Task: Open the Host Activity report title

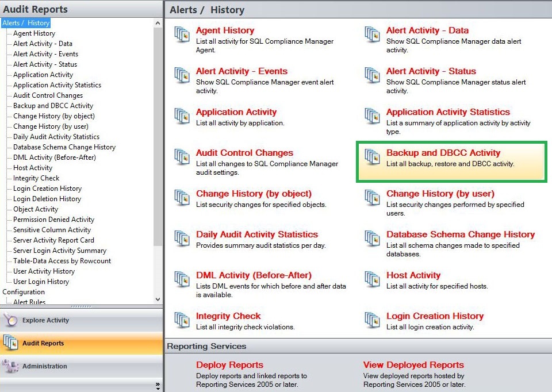Action: coord(413,275)
